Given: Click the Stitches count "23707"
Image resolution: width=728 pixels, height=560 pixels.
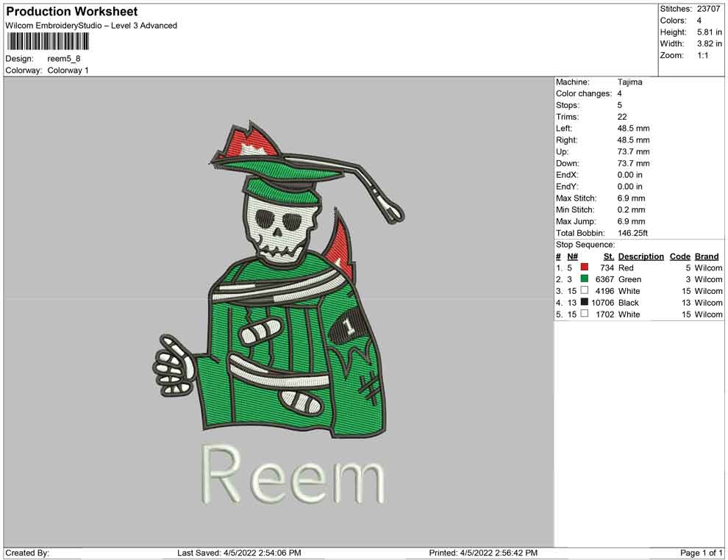Looking at the screenshot, I should (710, 9).
